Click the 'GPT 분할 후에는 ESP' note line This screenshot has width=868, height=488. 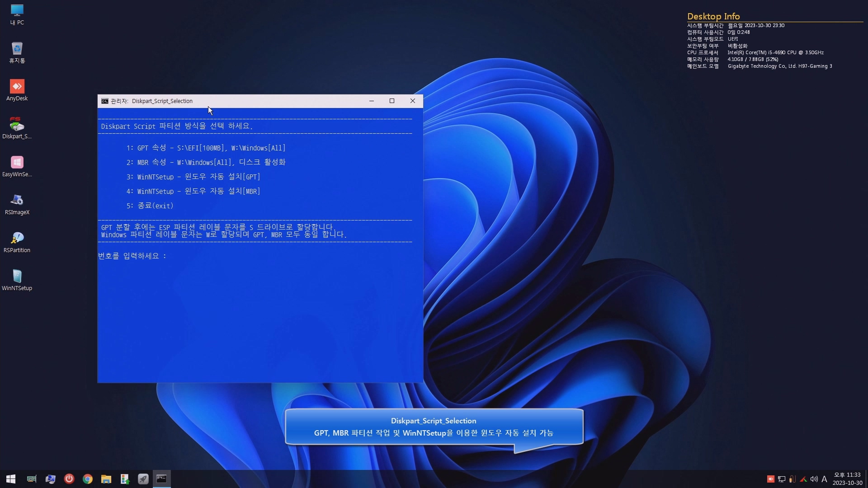pos(218,227)
